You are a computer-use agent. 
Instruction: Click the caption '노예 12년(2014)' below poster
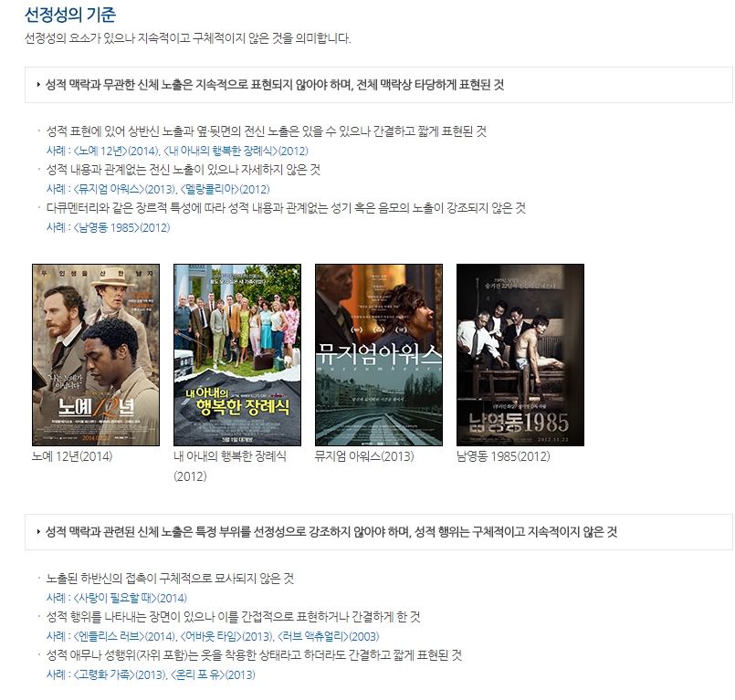point(72,456)
